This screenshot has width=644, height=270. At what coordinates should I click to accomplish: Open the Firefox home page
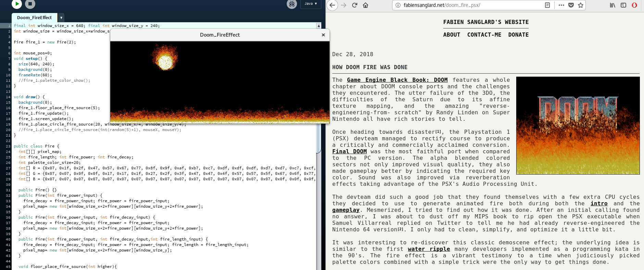(x=366, y=5)
